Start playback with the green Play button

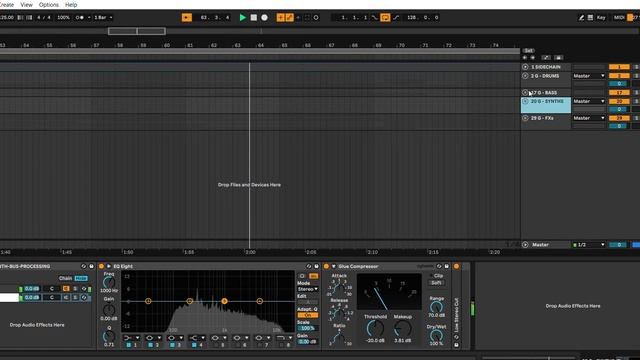(x=242, y=18)
